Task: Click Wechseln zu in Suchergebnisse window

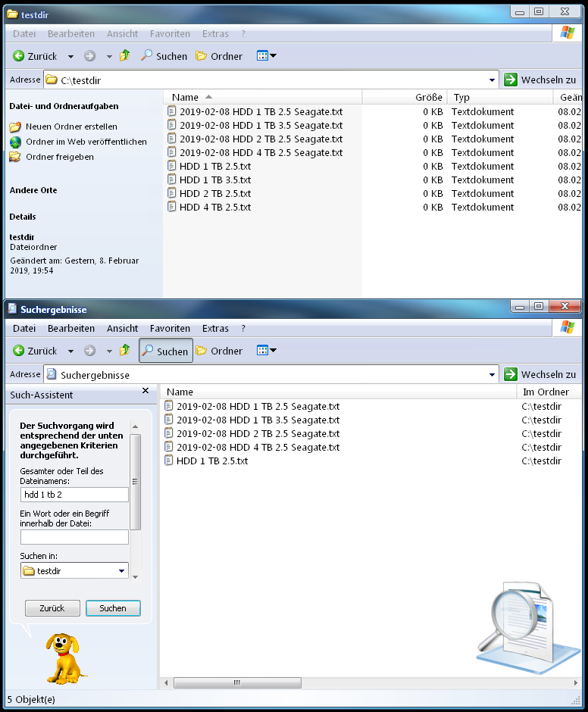Action: 541,374
